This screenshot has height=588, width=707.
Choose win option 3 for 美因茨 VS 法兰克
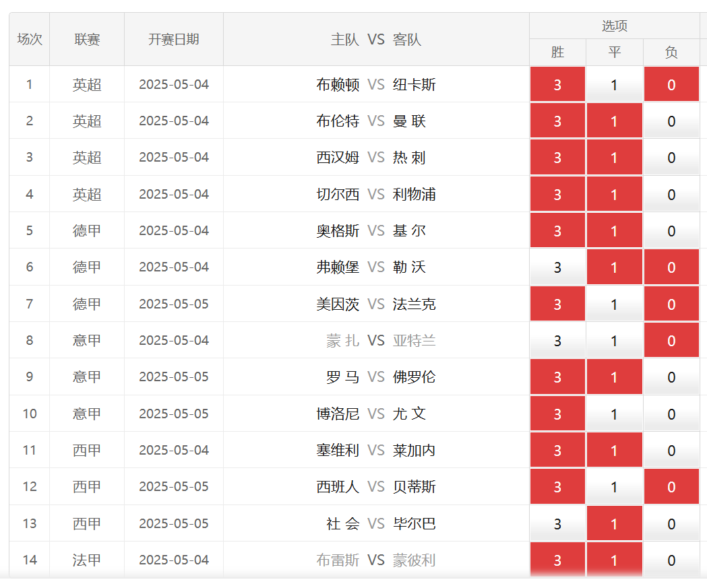[557, 304]
